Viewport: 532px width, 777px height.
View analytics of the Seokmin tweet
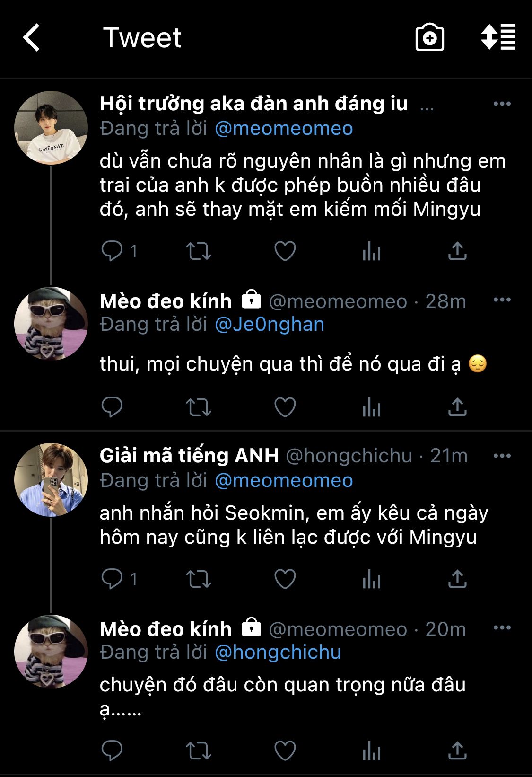pos(372,579)
